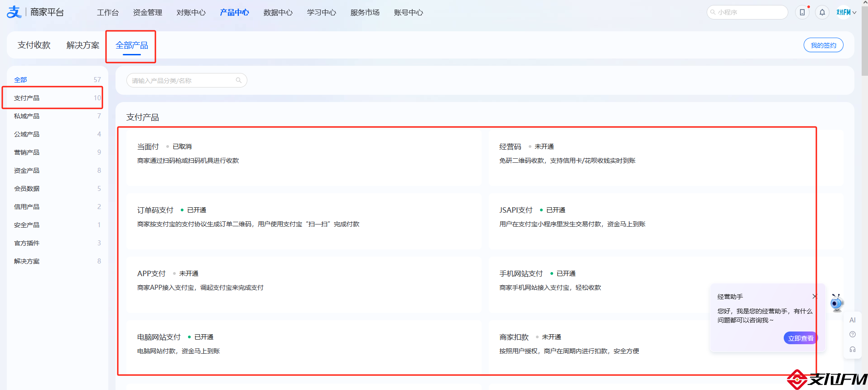Switch to the 解决方案 tab
The width and height of the screenshot is (868, 390).
click(83, 45)
